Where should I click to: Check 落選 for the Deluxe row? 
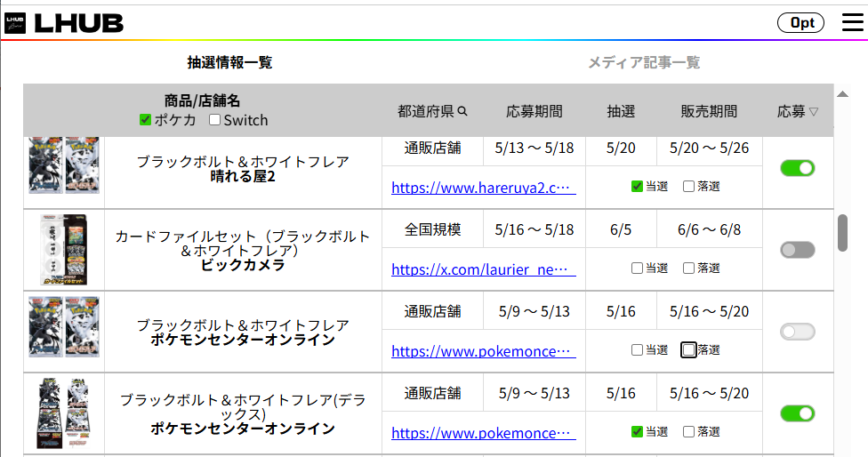[688, 431]
